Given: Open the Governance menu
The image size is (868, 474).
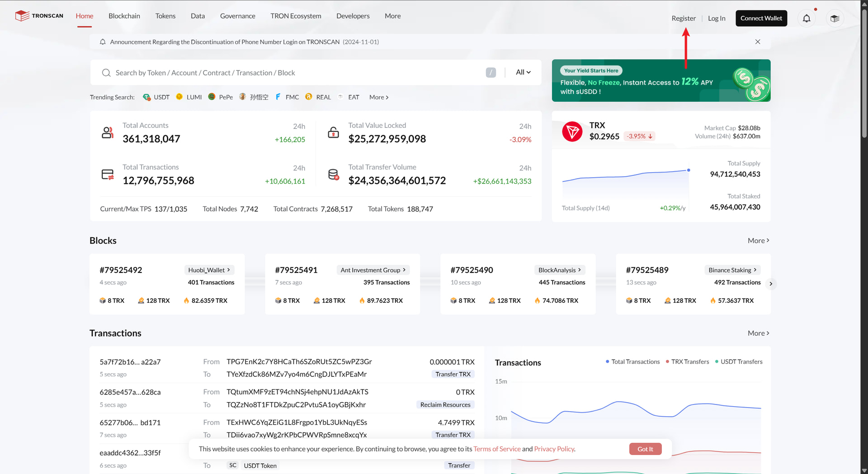Looking at the screenshot, I should [x=237, y=16].
